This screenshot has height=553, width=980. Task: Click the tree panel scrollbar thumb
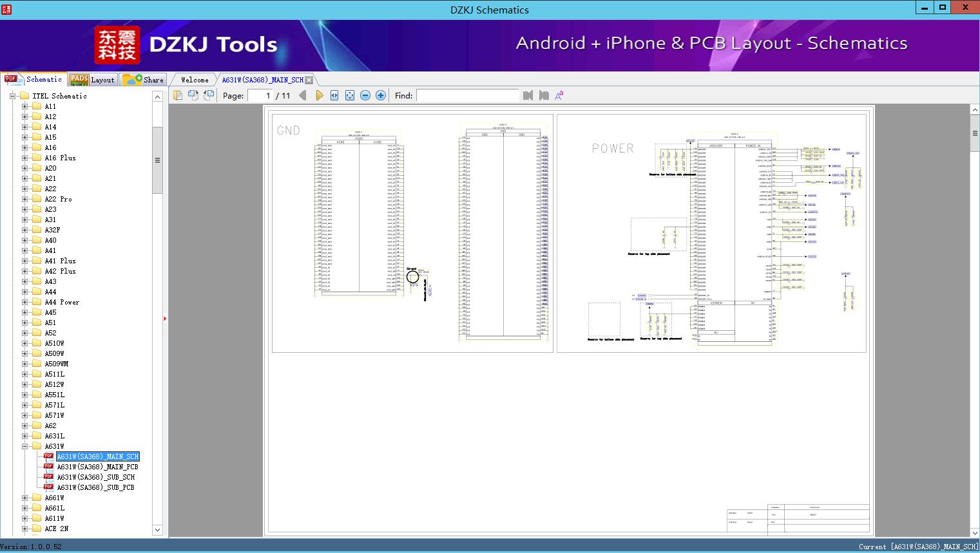point(157,160)
